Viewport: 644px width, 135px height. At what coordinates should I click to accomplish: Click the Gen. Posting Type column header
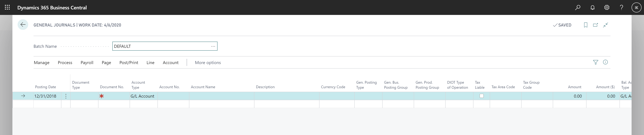[366, 85]
